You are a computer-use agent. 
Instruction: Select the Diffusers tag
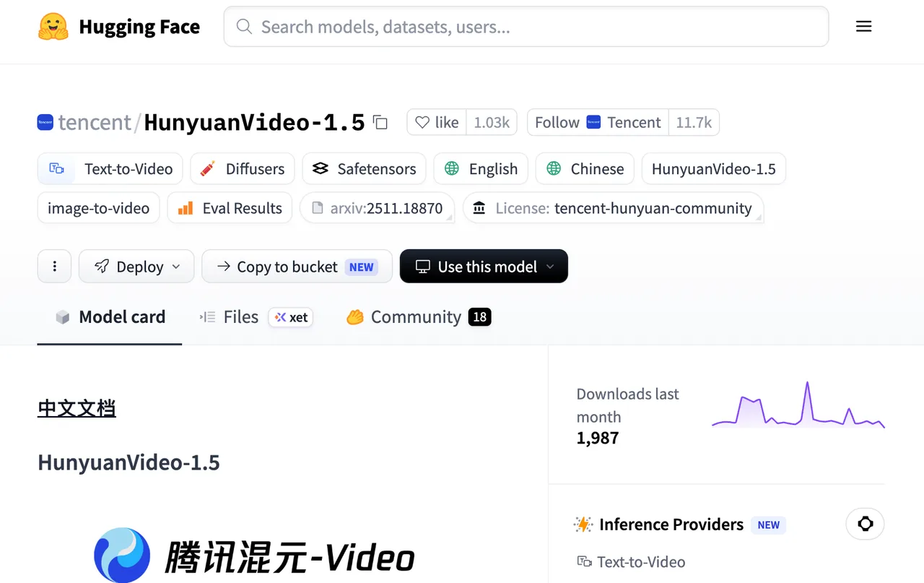pos(242,168)
